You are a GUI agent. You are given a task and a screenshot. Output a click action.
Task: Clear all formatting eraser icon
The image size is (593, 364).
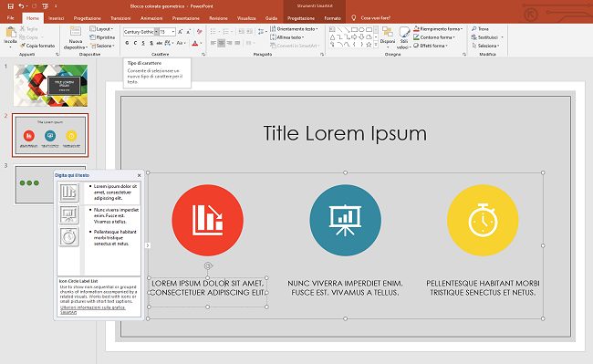point(199,32)
